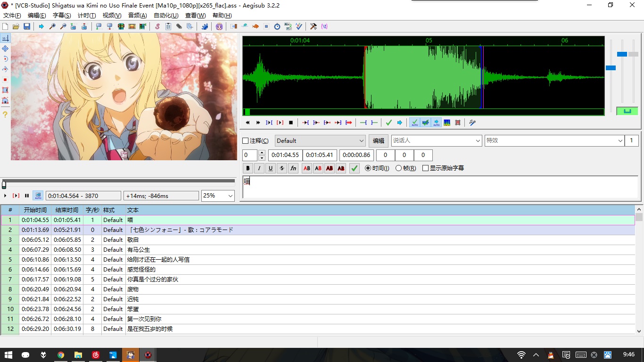Select the rotate on Z axis tool
Screen dimensions: 644x362
pos(5,59)
